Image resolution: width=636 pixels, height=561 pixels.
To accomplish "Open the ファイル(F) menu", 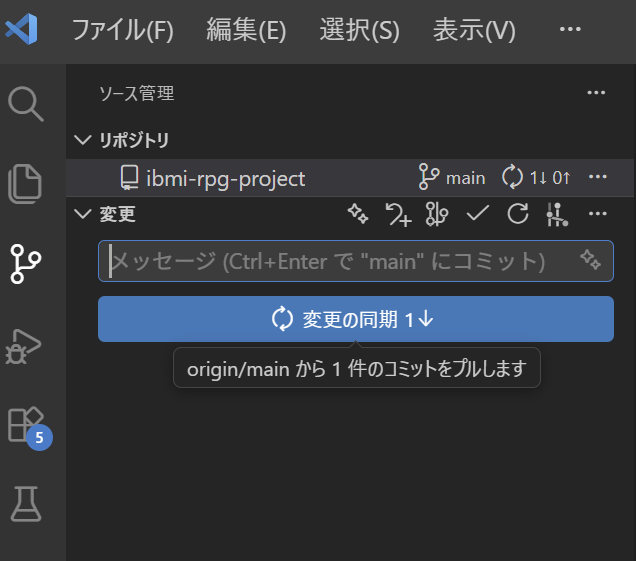I will click(122, 30).
